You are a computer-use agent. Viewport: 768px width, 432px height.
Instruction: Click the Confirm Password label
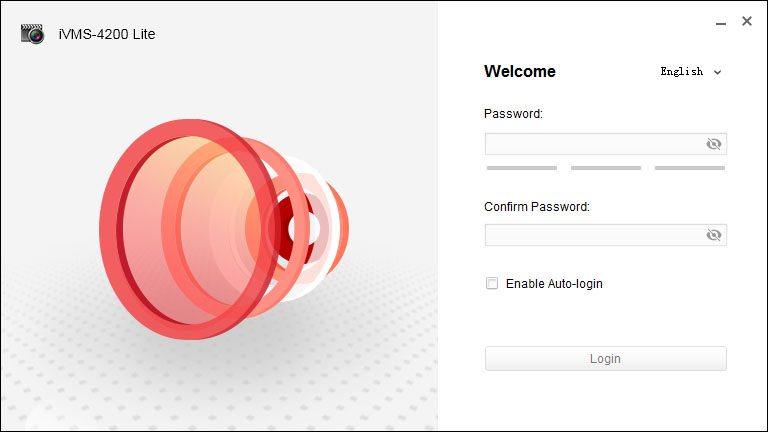point(537,207)
